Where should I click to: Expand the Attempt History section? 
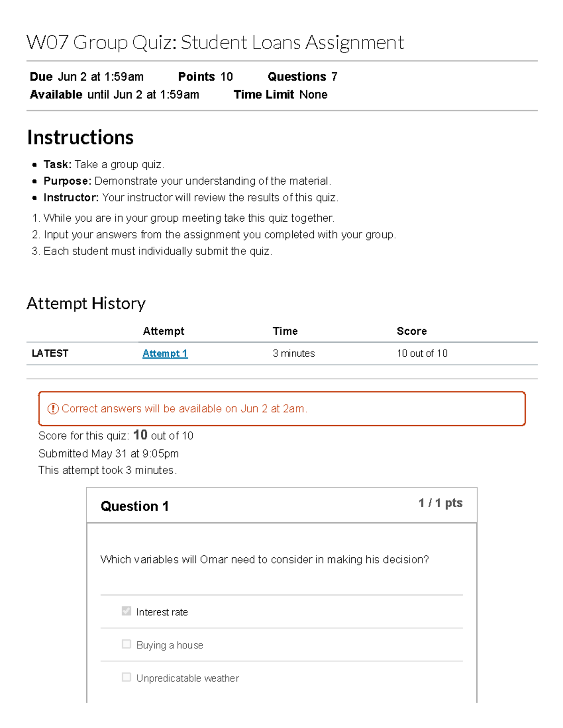pos(87,303)
